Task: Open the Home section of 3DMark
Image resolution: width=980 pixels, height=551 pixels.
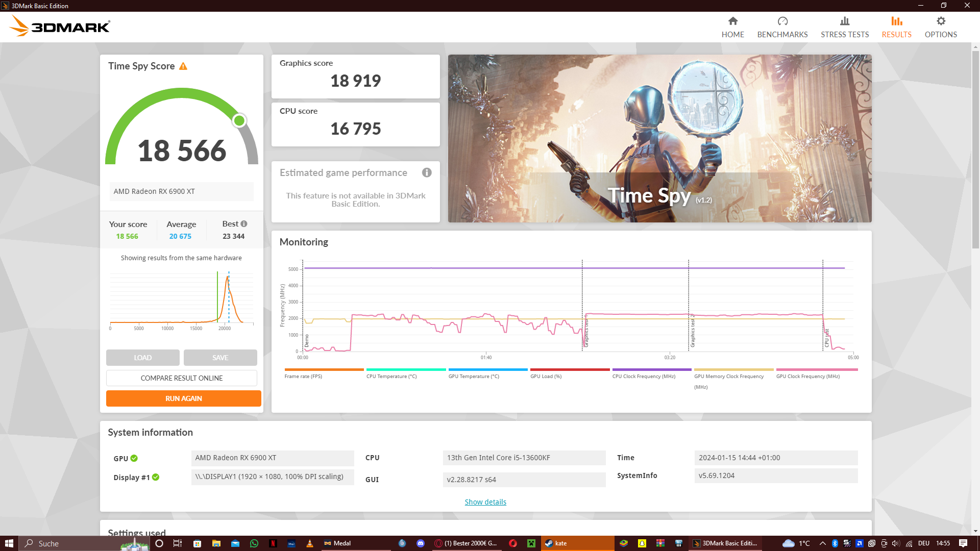Action: [732, 27]
